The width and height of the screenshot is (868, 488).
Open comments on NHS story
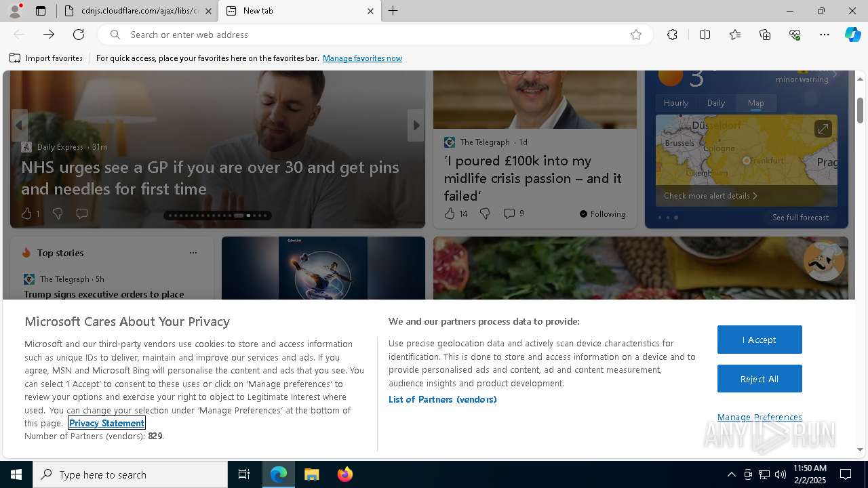tap(82, 213)
